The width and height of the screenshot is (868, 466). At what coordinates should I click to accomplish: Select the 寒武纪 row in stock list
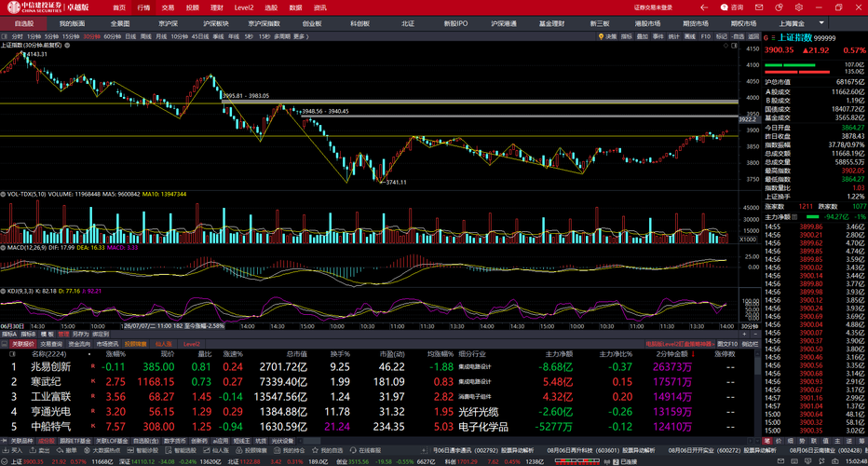(376, 382)
